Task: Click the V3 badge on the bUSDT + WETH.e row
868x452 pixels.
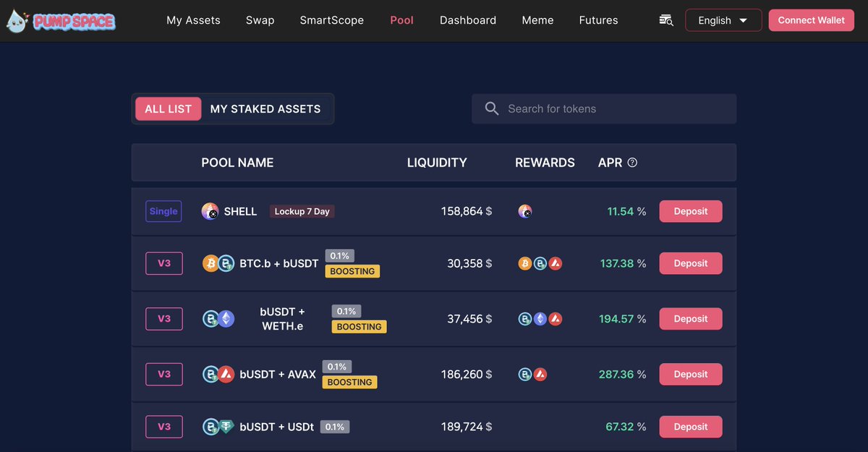Action: [x=164, y=319]
